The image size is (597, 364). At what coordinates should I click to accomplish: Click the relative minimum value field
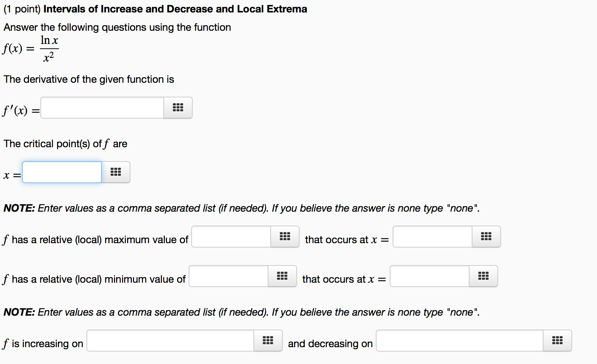[x=228, y=276]
